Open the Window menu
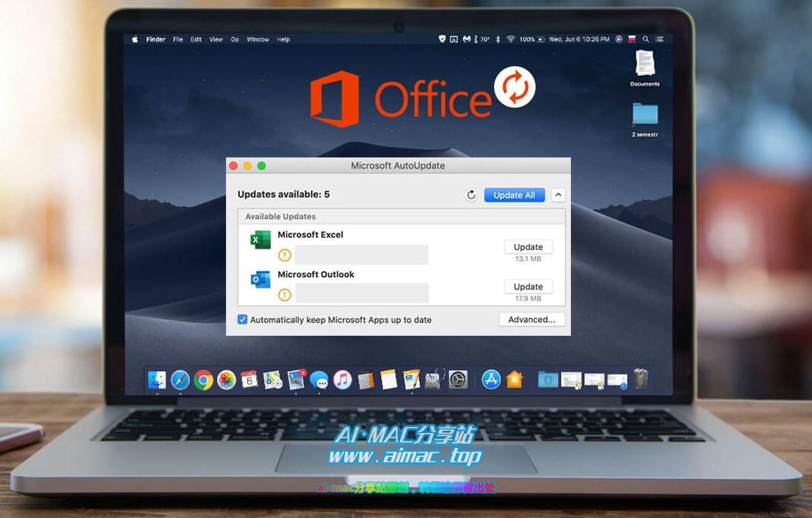The image size is (812, 518). tap(258, 39)
